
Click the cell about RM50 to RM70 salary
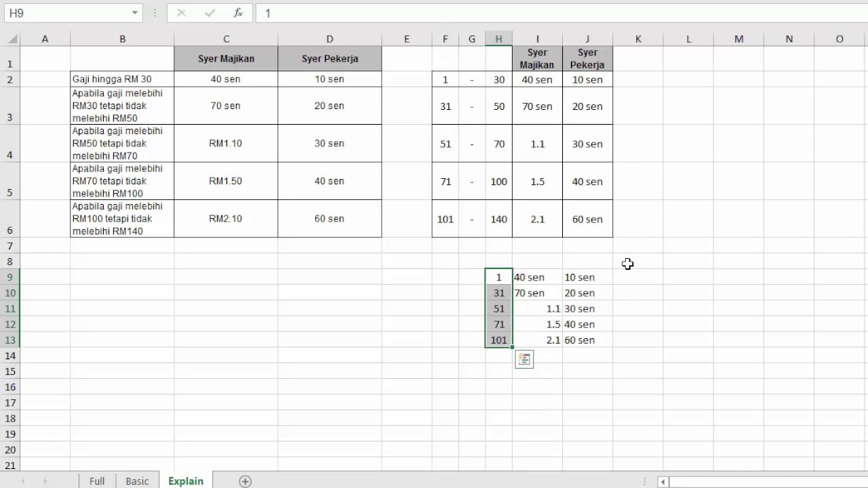[122, 143]
